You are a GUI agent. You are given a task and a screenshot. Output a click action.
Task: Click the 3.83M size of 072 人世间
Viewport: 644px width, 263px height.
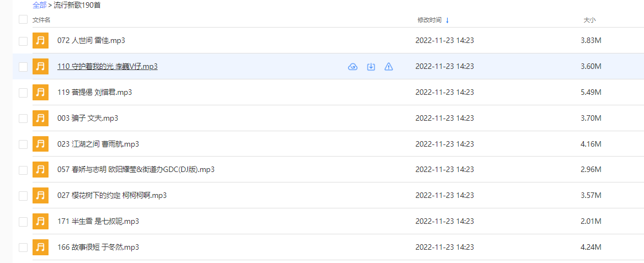(591, 41)
